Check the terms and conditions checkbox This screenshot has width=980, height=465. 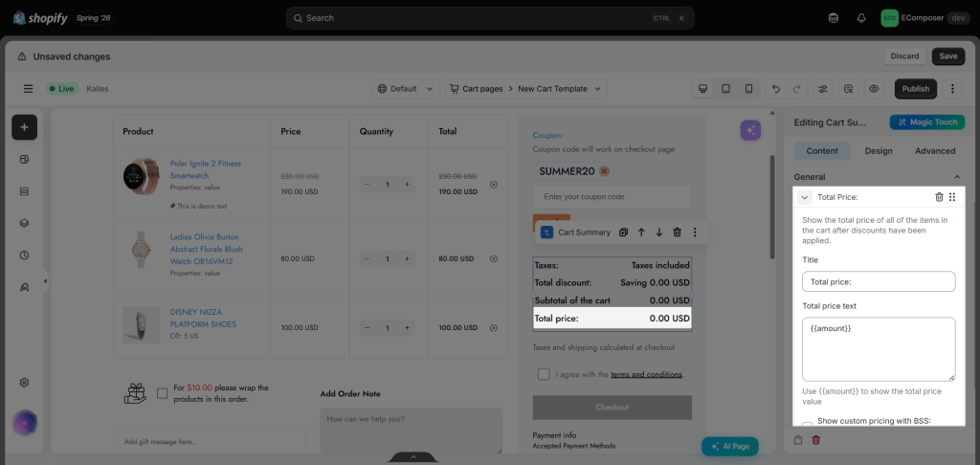point(544,374)
